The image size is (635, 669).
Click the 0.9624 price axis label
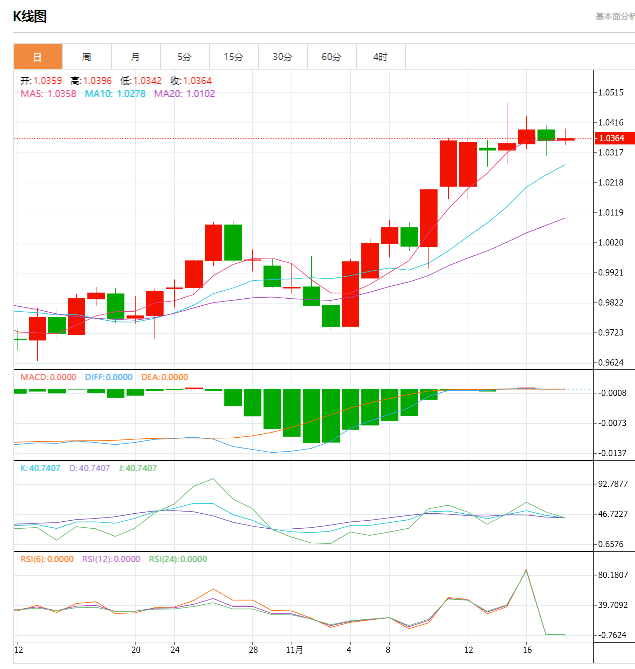click(x=611, y=363)
